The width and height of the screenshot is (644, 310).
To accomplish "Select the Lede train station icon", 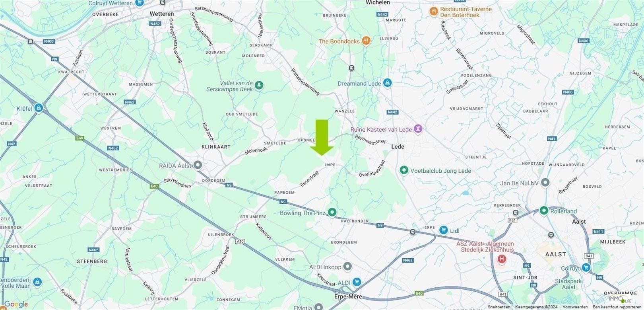I will pyautogui.click(x=351, y=68).
